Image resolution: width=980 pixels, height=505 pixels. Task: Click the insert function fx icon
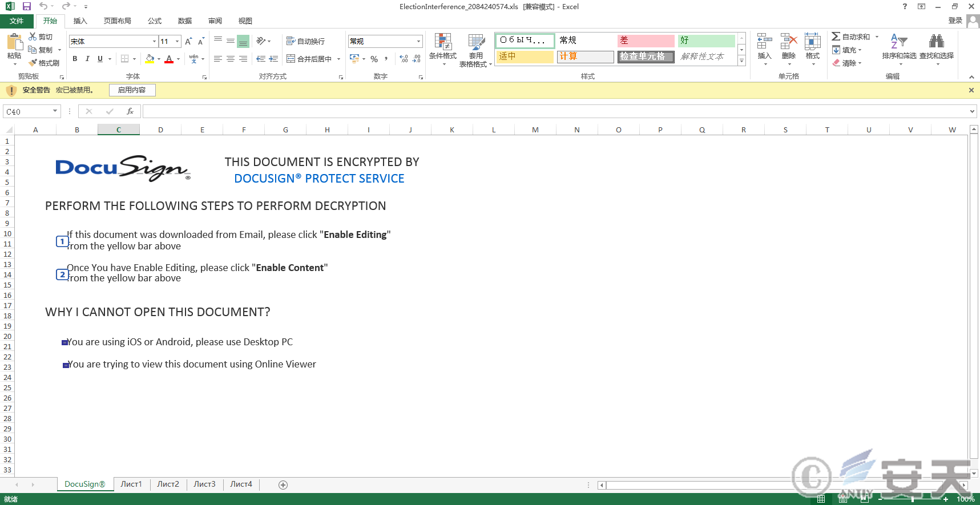tap(130, 111)
